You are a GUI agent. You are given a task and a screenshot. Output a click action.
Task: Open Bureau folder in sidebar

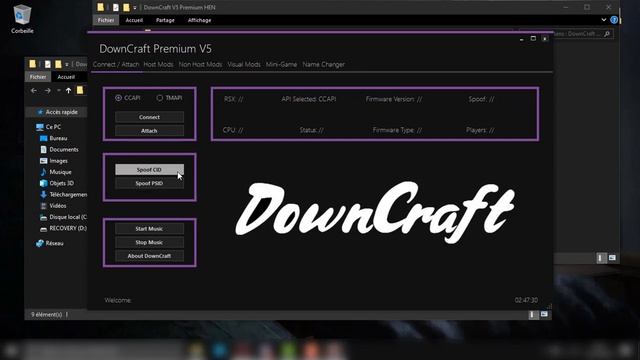coord(53,138)
